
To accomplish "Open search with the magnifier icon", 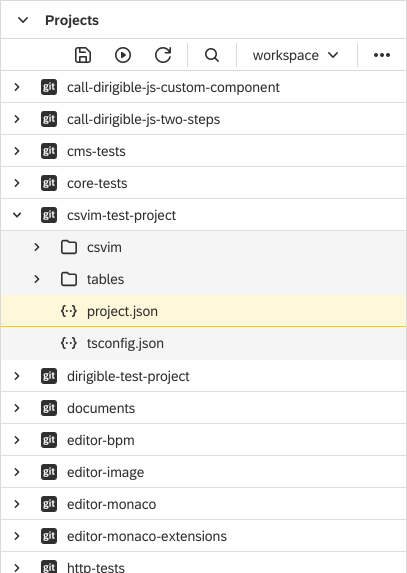I will pyautogui.click(x=212, y=55).
